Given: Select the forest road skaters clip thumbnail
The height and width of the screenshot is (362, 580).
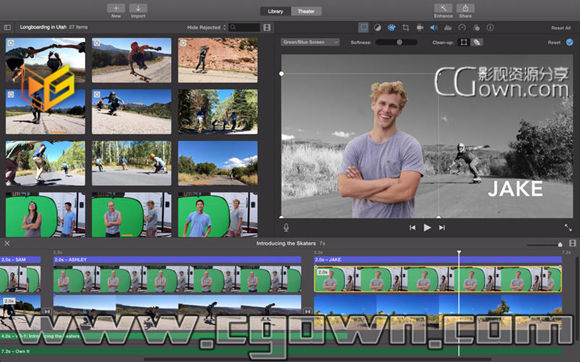Looking at the screenshot, I should (x=218, y=111).
